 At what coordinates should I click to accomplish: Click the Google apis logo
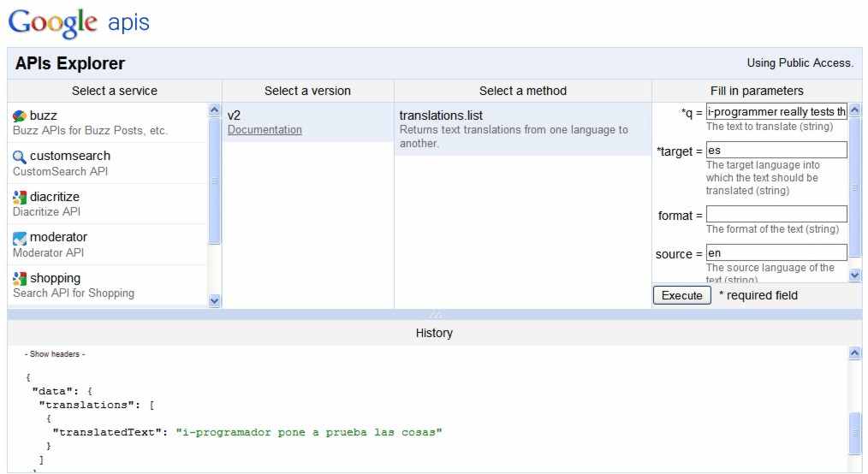79,23
